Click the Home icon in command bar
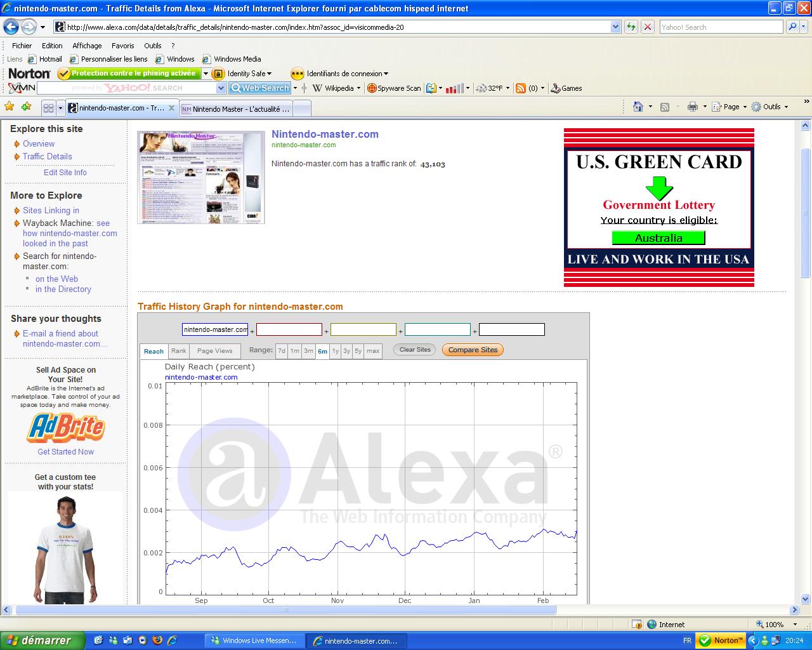The width and height of the screenshot is (812, 650). 638,107
